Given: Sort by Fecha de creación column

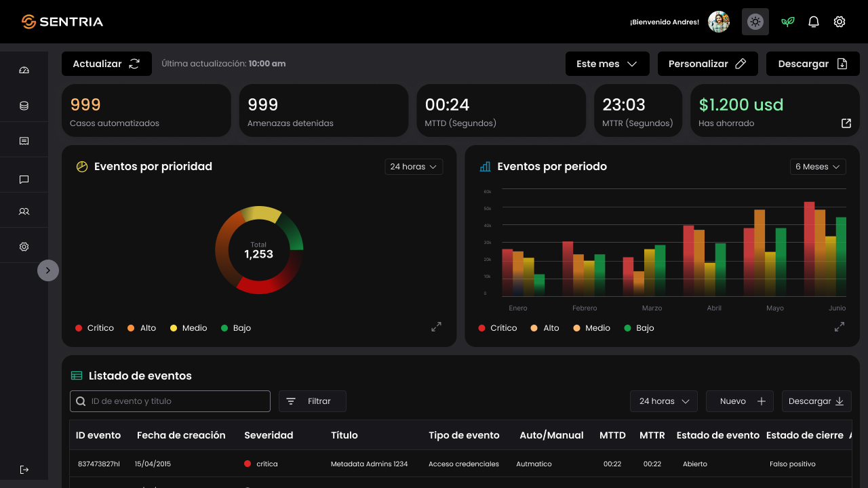Looking at the screenshot, I should point(181,435).
